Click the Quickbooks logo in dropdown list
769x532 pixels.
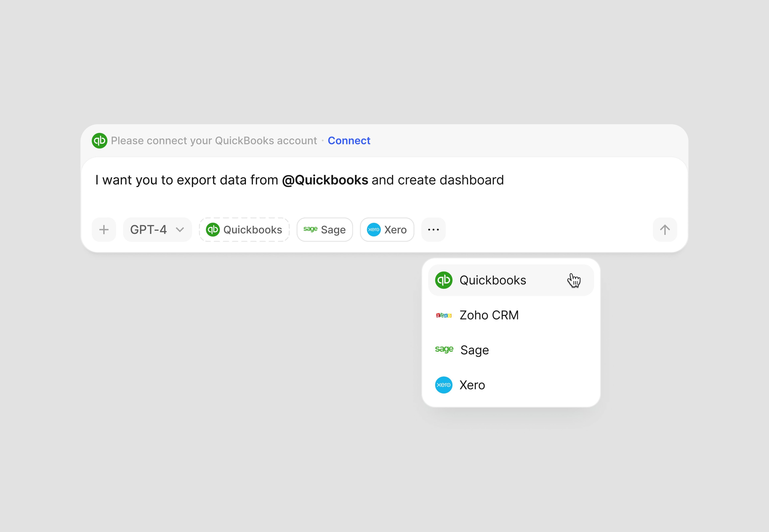(444, 280)
